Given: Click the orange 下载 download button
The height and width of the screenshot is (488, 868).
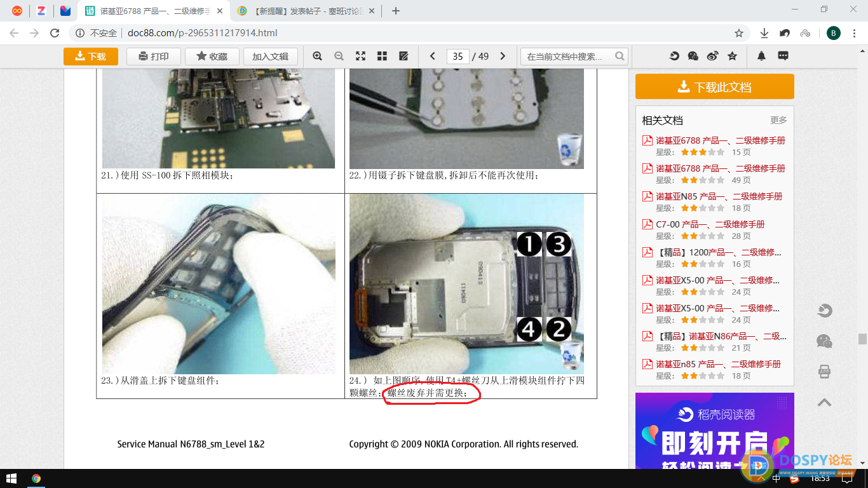Looking at the screenshot, I should [x=91, y=57].
